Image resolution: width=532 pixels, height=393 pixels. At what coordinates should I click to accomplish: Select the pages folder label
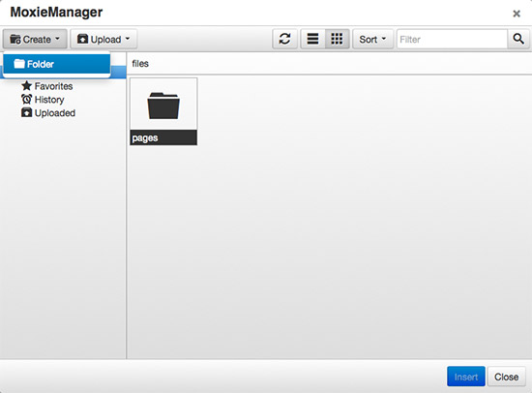(x=145, y=137)
